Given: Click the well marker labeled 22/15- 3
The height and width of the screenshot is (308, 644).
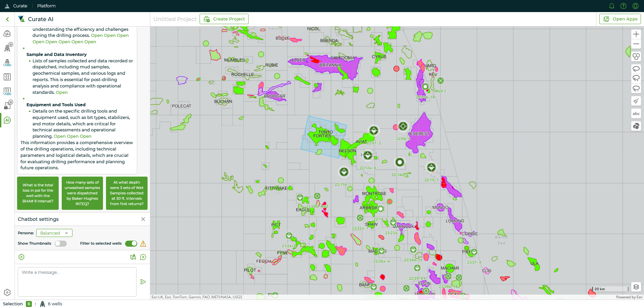Looking at the screenshot, I should coord(431,167).
